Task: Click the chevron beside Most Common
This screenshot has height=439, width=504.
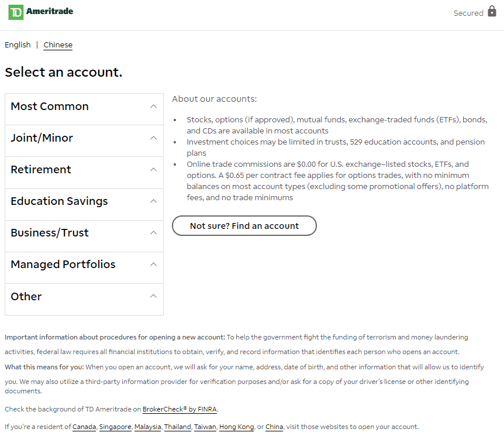Action: [x=154, y=106]
